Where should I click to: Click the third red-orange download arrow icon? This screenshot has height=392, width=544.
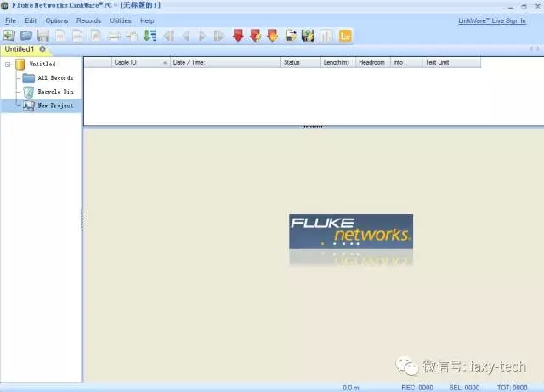pos(273,36)
